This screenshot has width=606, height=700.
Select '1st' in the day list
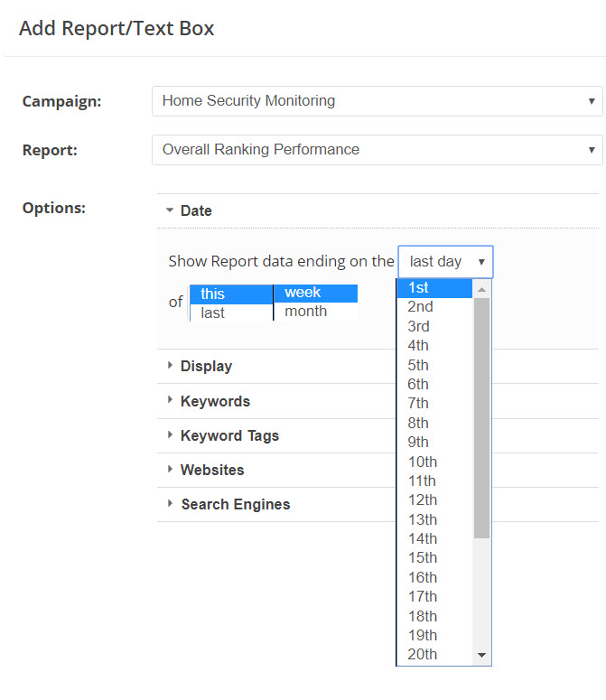point(434,288)
